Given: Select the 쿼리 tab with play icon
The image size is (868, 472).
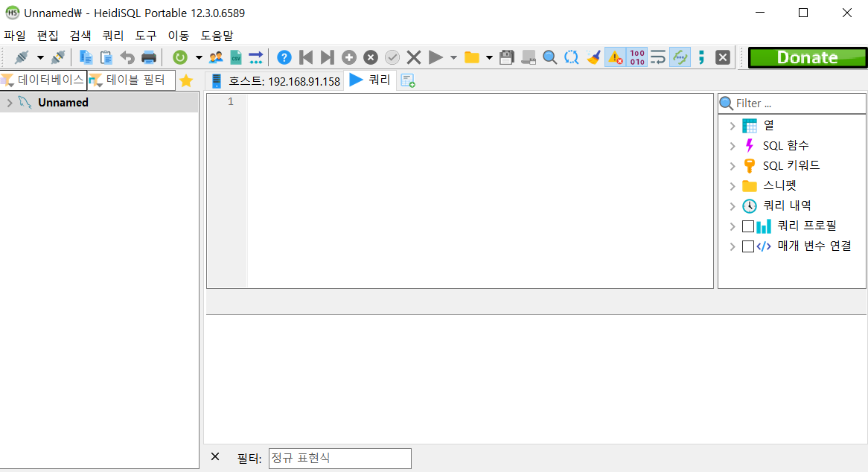Looking at the screenshot, I should click(x=370, y=80).
